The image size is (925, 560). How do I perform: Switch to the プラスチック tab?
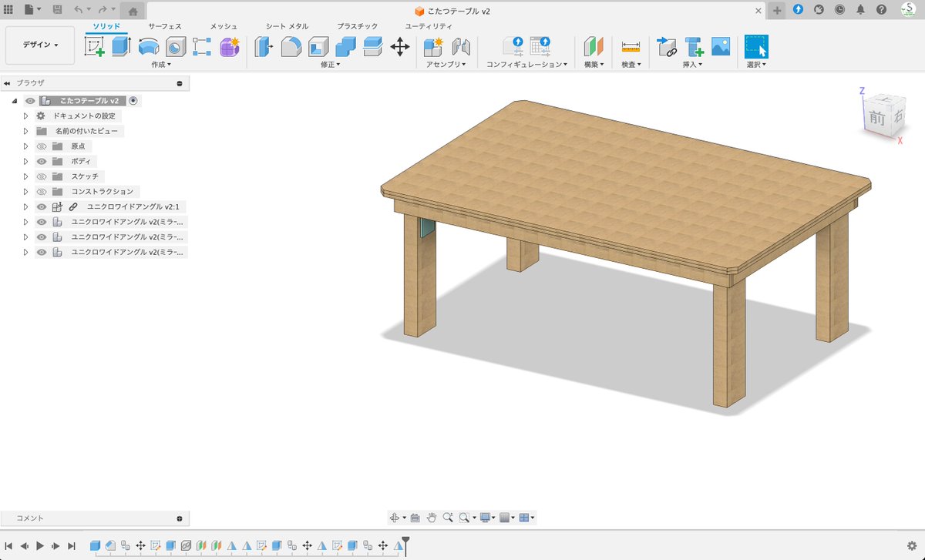(x=358, y=26)
